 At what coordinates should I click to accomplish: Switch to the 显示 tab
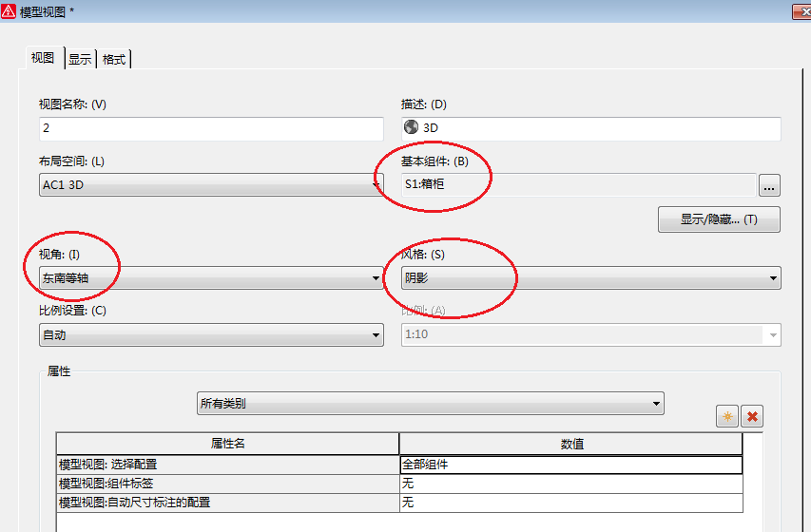coord(80,59)
